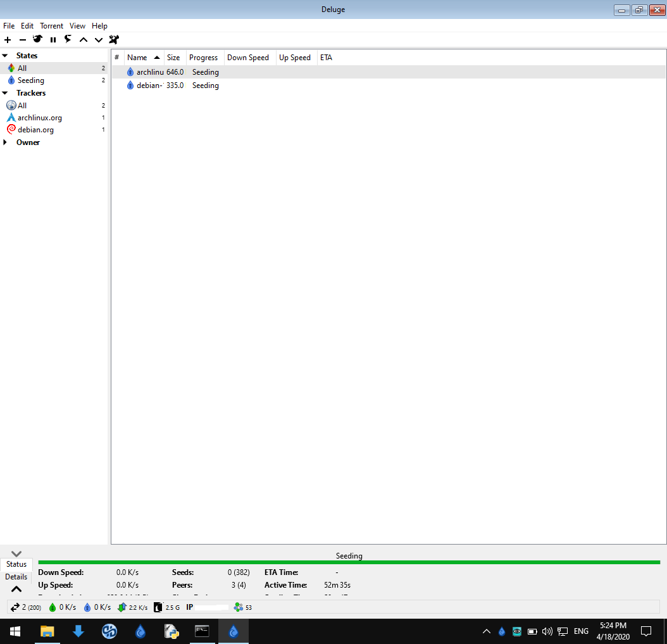Click the DHT nodes status icon

click(x=238, y=607)
